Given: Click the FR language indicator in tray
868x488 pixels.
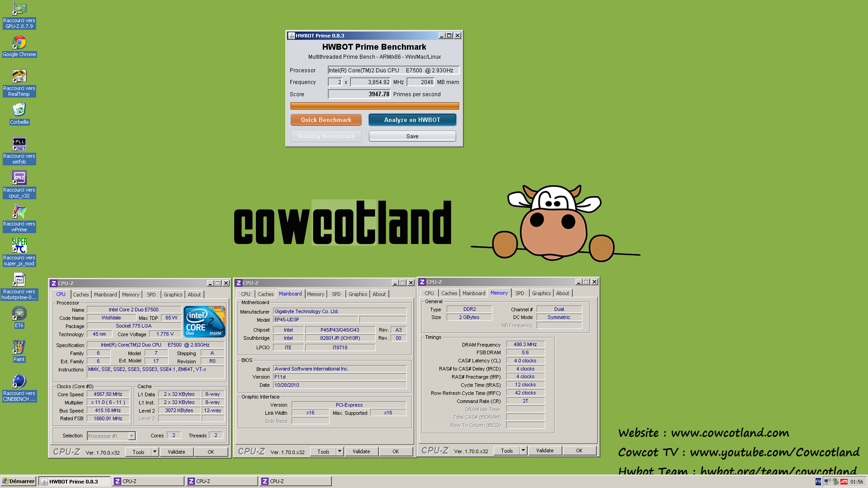Looking at the screenshot, I should coord(818,482).
